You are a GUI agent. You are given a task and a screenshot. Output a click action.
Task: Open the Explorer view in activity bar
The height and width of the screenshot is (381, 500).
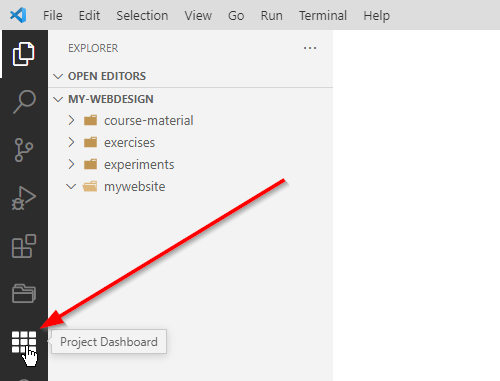(24, 54)
